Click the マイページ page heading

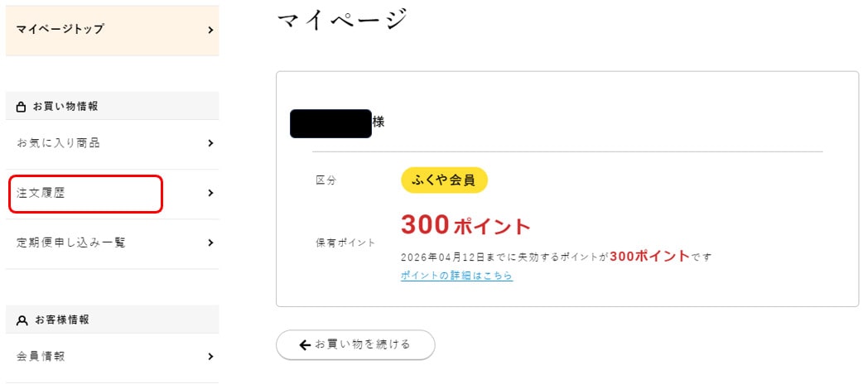coord(341,19)
